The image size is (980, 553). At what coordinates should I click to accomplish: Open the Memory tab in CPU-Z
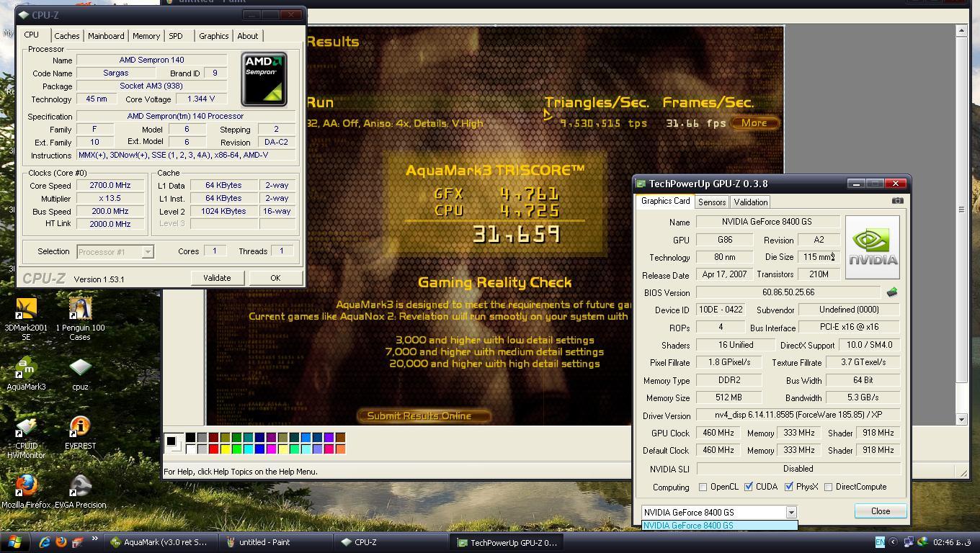[146, 36]
